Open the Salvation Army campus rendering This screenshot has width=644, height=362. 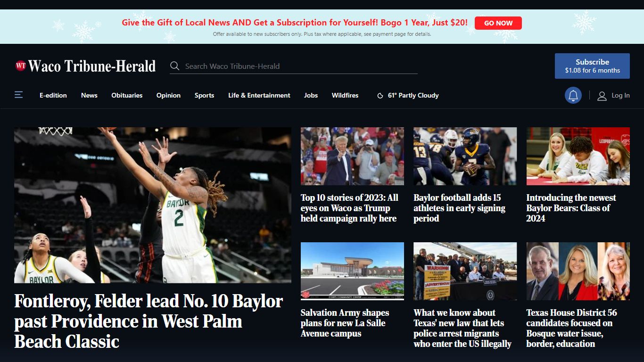tap(352, 271)
